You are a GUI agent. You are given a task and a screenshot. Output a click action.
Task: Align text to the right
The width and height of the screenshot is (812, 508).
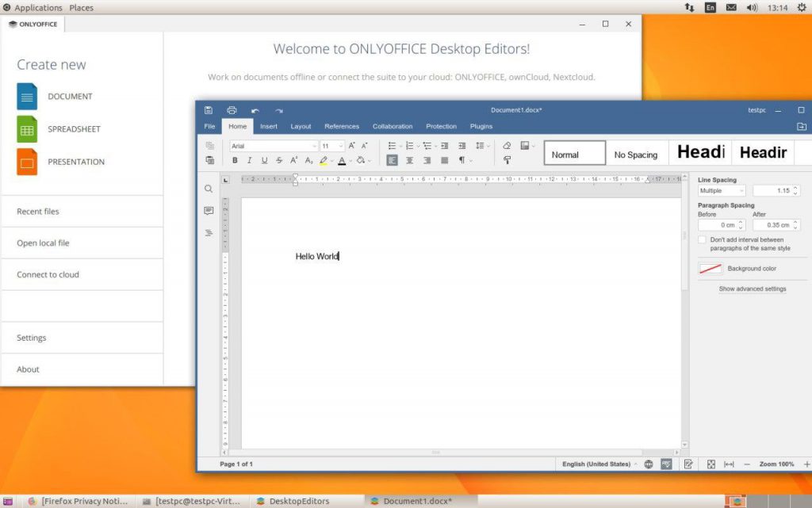click(x=427, y=160)
